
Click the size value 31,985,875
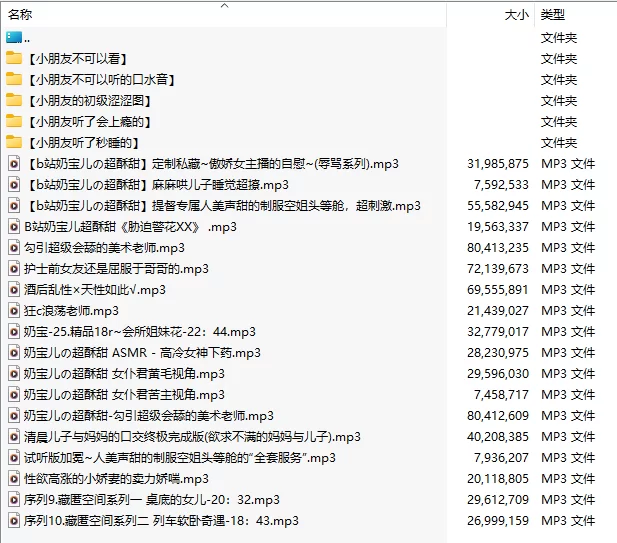coord(498,164)
